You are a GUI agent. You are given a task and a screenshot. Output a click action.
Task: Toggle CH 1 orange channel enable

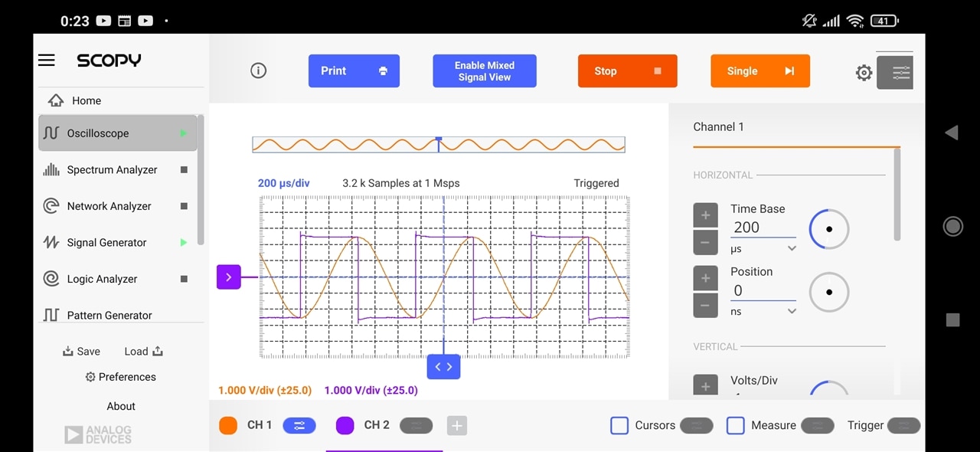(228, 425)
